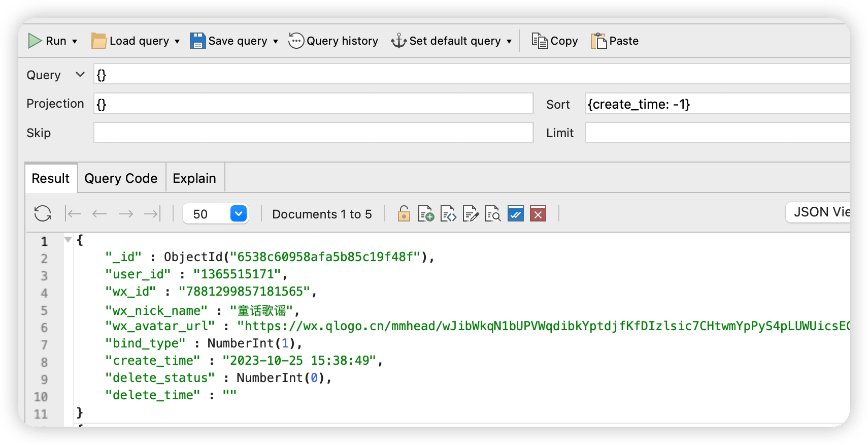Click the "wx_avatar_url" https link value
This screenshot has width=868, height=445.
coord(543,326)
